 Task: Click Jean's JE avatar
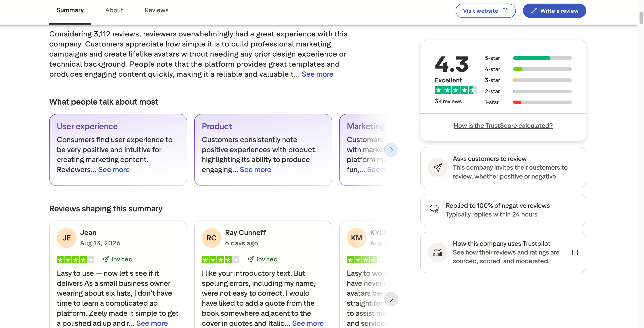(66, 238)
